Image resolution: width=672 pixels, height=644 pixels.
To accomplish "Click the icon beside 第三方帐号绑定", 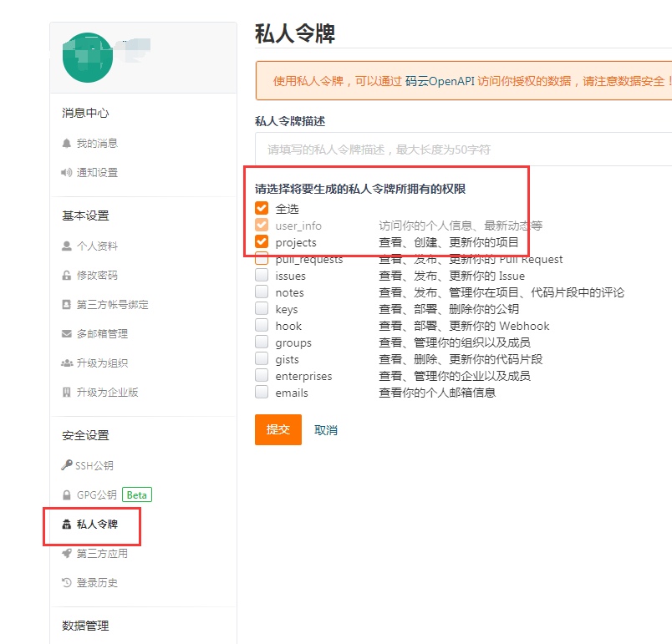I will tap(66, 304).
